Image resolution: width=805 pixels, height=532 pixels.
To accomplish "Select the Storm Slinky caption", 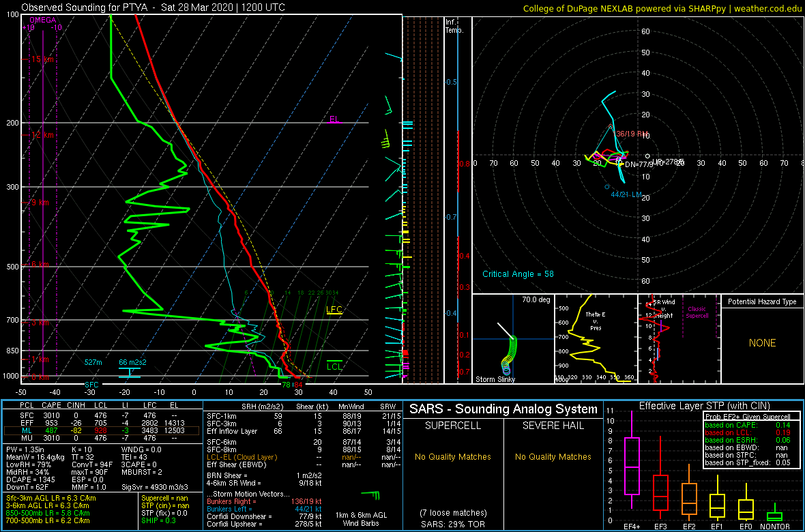I will coord(495,379).
